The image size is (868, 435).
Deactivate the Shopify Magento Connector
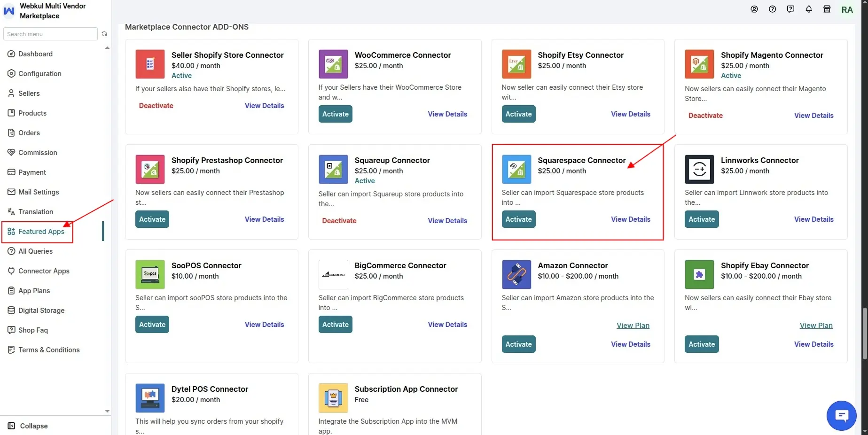705,116
